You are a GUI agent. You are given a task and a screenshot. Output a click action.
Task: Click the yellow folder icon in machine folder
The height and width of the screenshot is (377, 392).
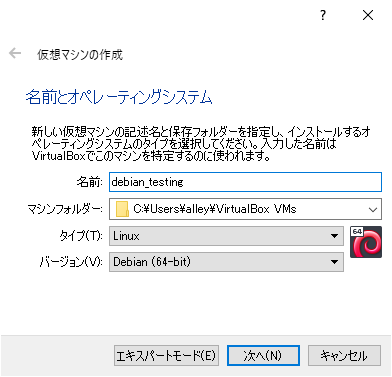122,209
